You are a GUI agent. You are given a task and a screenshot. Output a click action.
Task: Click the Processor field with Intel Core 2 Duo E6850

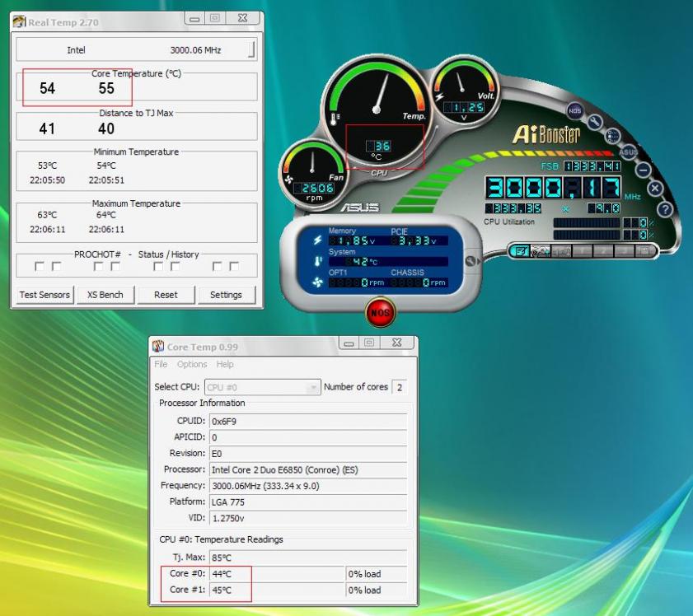(307, 469)
